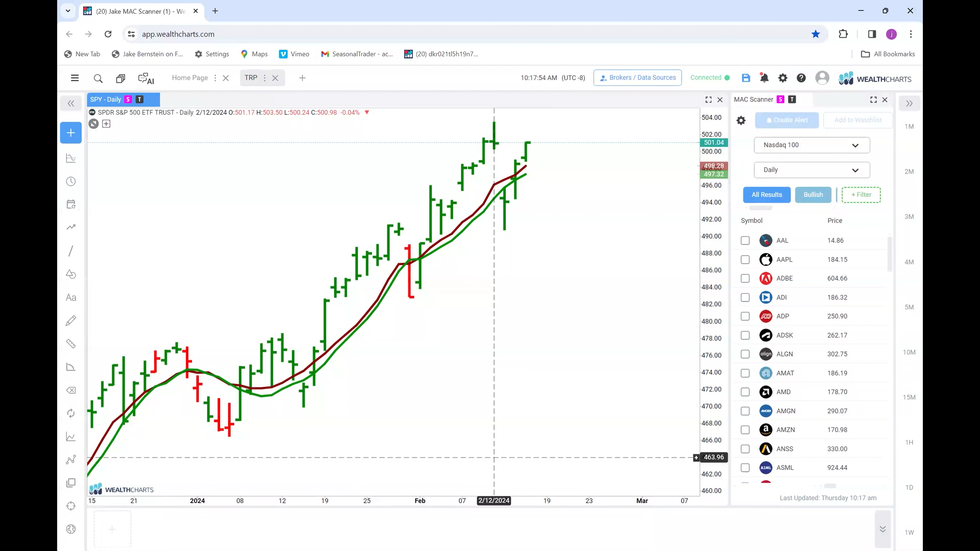Open the top-bar settings gear
The image size is (980, 551).
coord(782,78)
